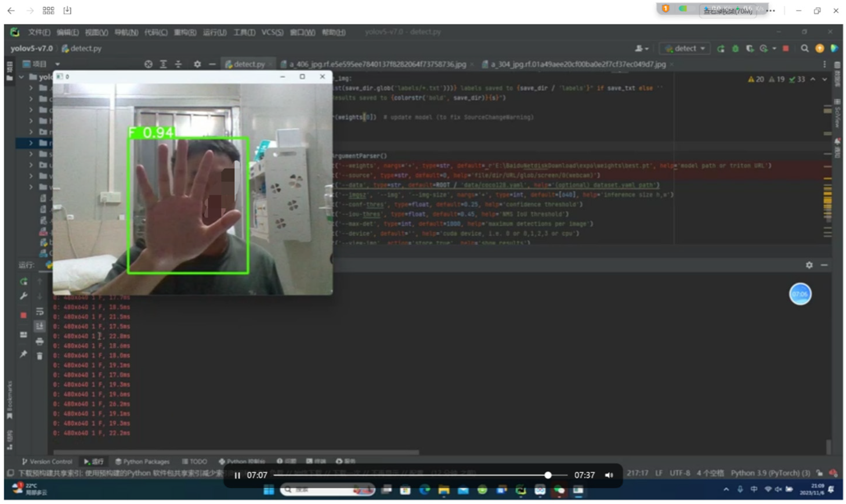Run 'detect' with coverage shield icon

tap(750, 48)
